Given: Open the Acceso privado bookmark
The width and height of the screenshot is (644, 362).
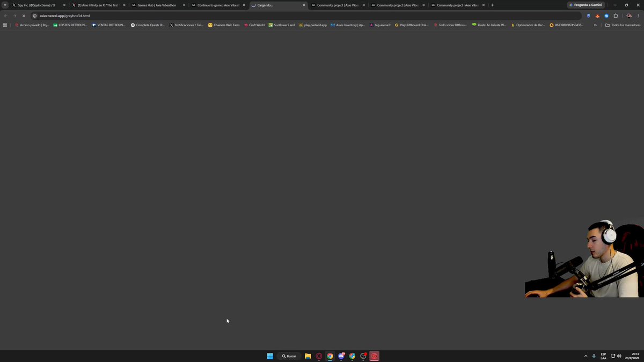Looking at the screenshot, I should click(x=32, y=25).
